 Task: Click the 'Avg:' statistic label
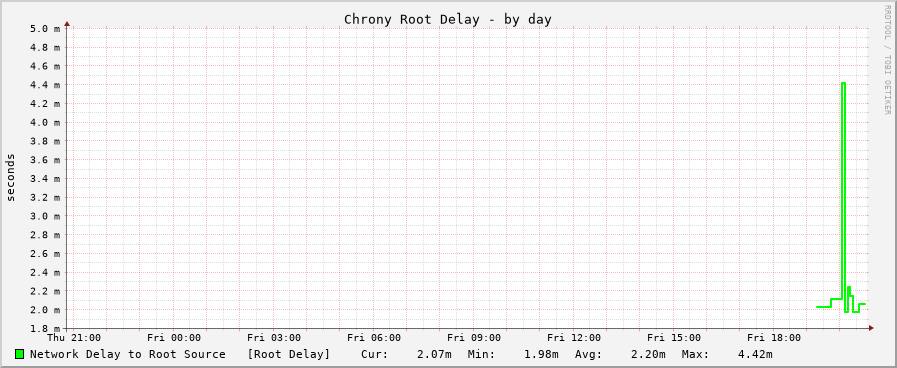click(x=589, y=354)
